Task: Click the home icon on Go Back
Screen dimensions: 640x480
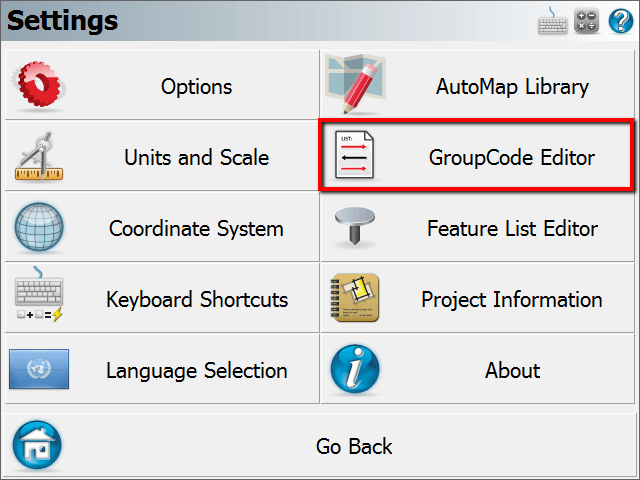Action: click(37, 445)
